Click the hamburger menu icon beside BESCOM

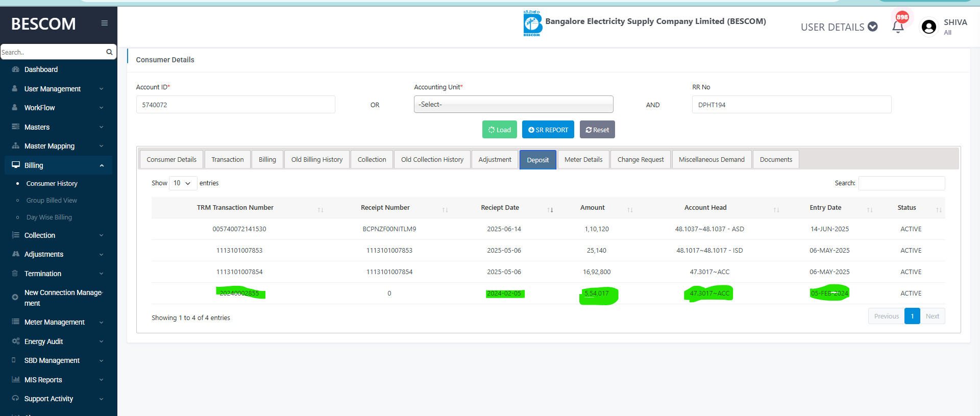pyautogui.click(x=104, y=23)
